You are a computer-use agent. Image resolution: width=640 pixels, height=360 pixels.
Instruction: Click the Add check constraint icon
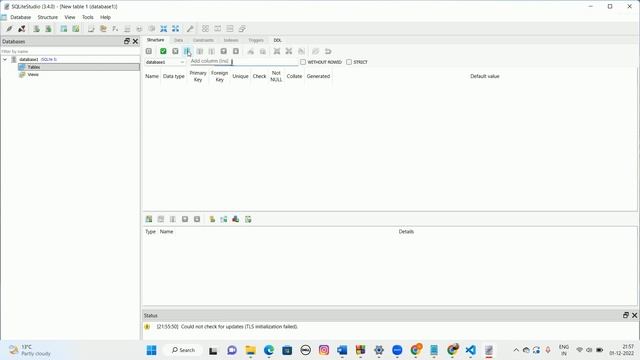248,219
